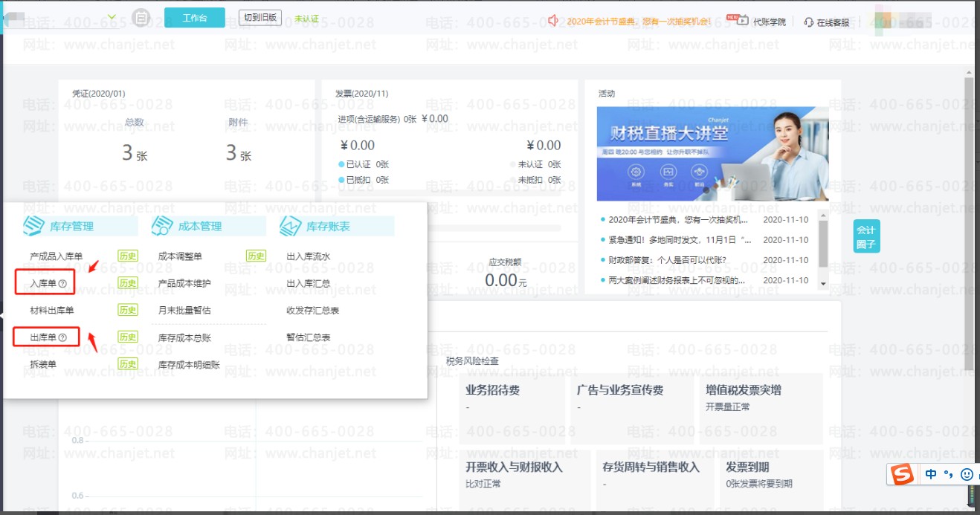The width and height of the screenshot is (980, 515).
Task: Click the 切到旧版 button
Action: (x=260, y=18)
